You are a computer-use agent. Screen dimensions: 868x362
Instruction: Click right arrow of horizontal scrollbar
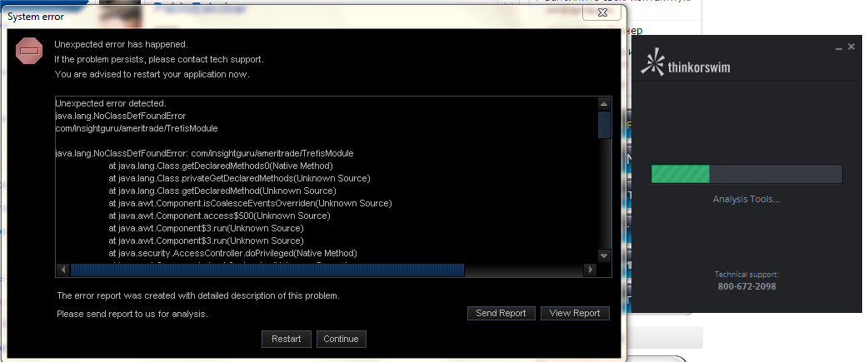pos(591,270)
